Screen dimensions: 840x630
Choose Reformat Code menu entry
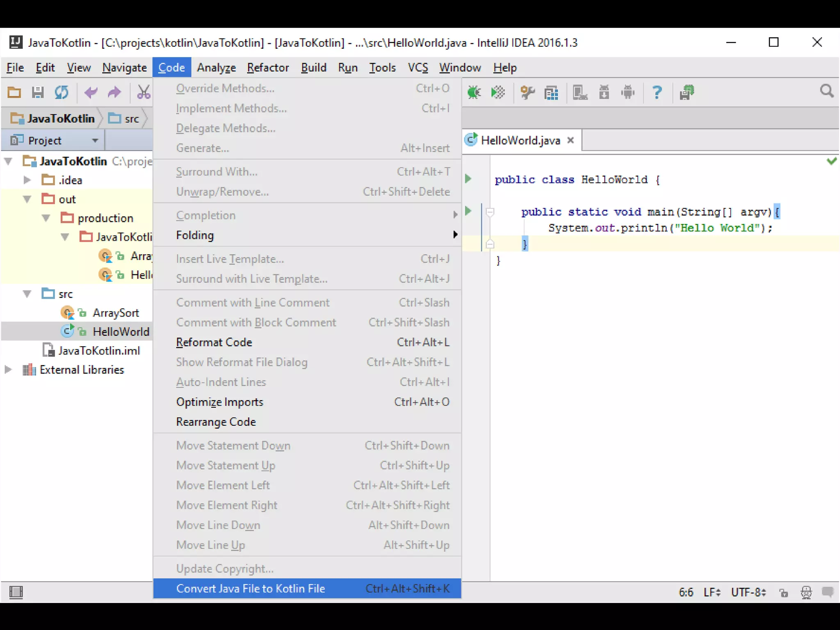coord(214,342)
